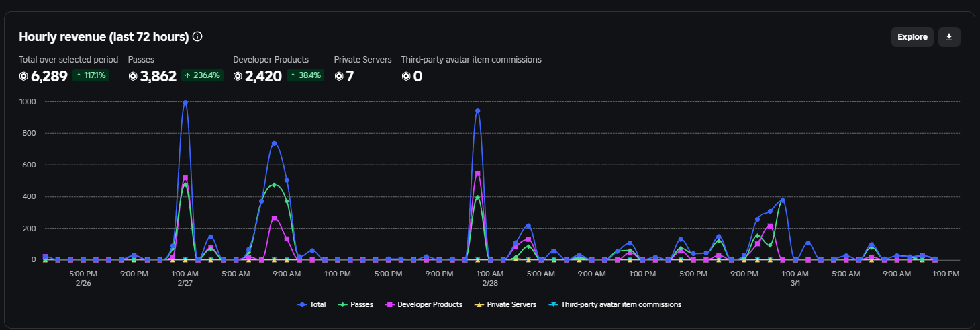Click the 236.4% Passes growth badge

click(x=202, y=75)
